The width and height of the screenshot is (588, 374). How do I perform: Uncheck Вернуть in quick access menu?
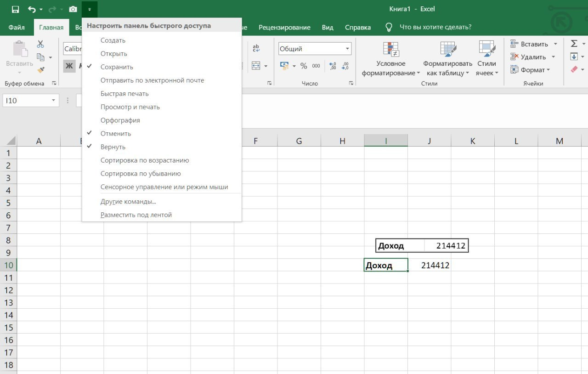[113, 147]
